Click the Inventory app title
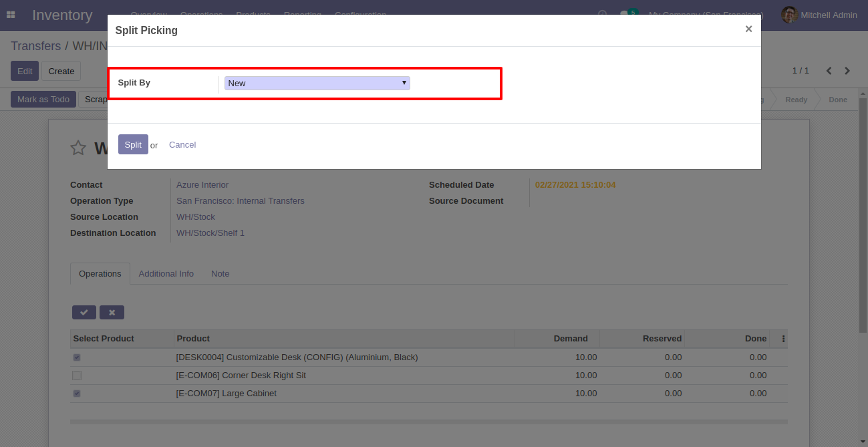Viewport: 868px width, 447px height. click(62, 15)
